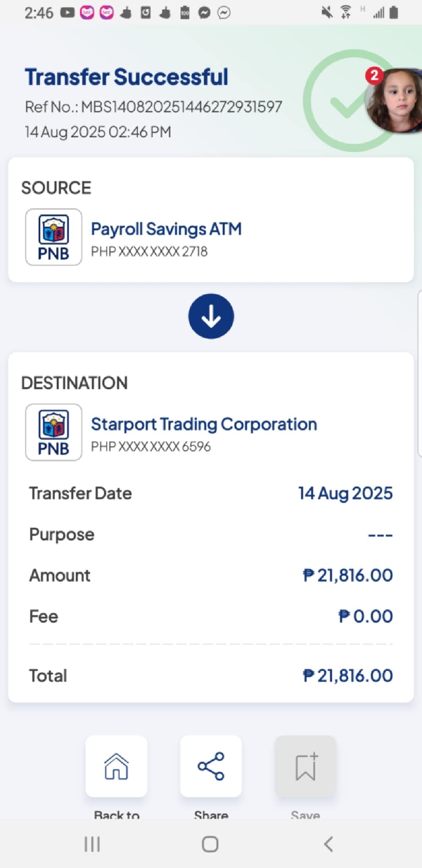Tap the Total amount ₱21,816.00
422x868 pixels.
pos(347,676)
